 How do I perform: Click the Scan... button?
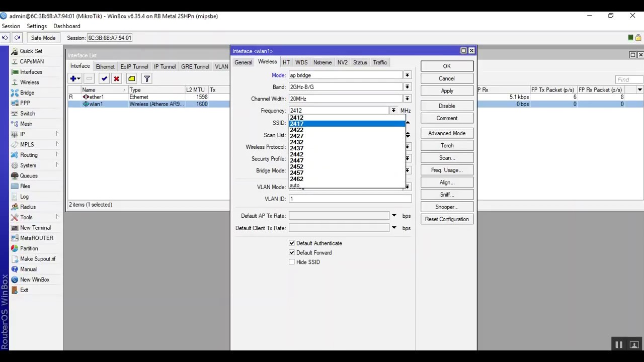(x=447, y=158)
